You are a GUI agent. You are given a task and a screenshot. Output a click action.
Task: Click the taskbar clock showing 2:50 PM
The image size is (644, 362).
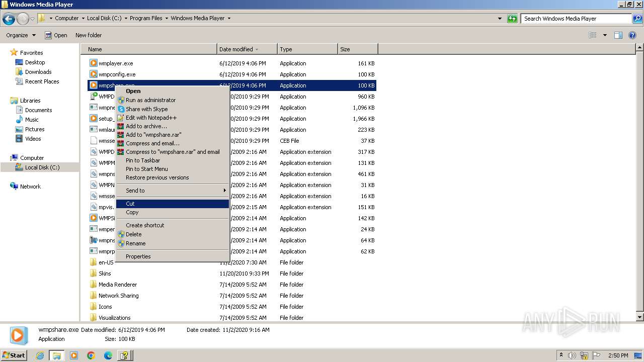[618, 355]
